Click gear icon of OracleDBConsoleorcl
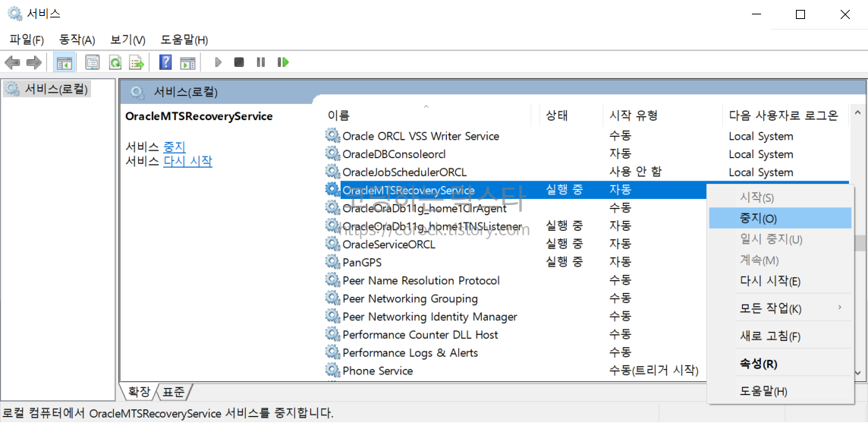The width and height of the screenshot is (868, 423). 332,153
